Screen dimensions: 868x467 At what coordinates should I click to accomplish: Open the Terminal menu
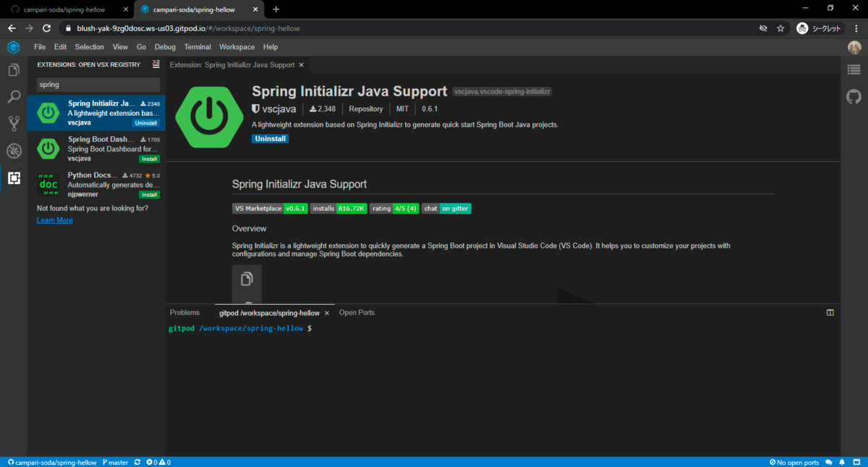tap(197, 47)
